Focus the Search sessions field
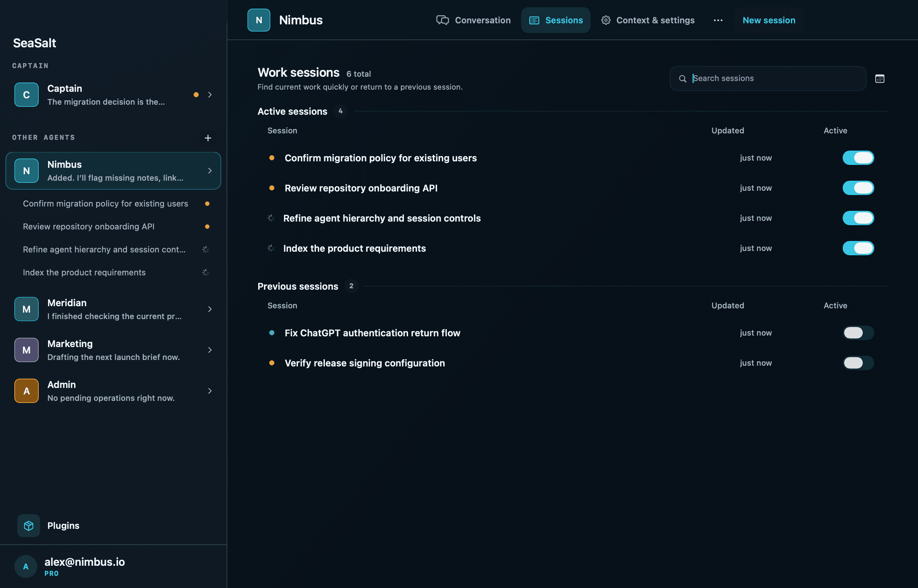This screenshot has height=588, width=918. tap(767, 78)
